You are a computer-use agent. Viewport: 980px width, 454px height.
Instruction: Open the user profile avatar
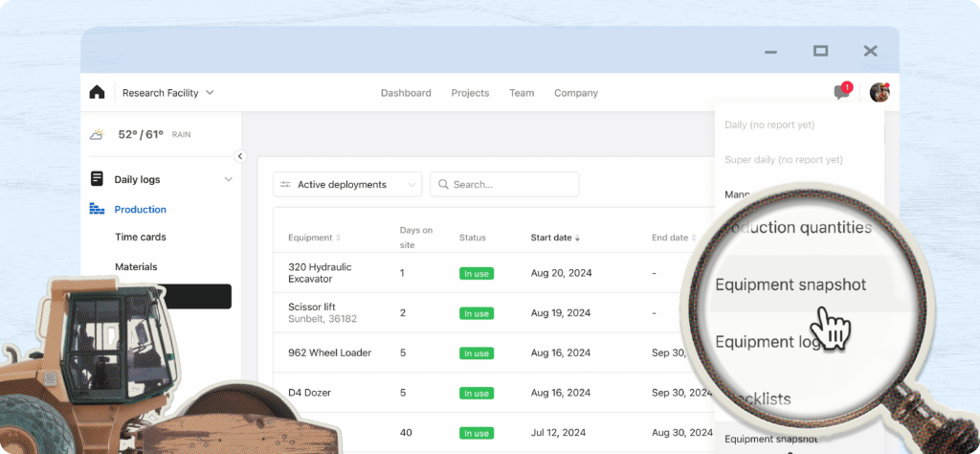point(879,92)
